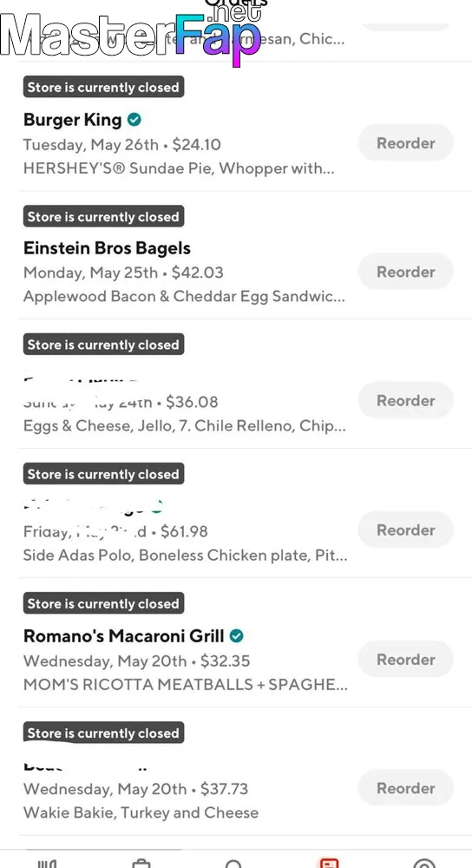Tap the Search magnifier icon in bottom bar
Screen dimensions: 472x868
click(233, 864)
